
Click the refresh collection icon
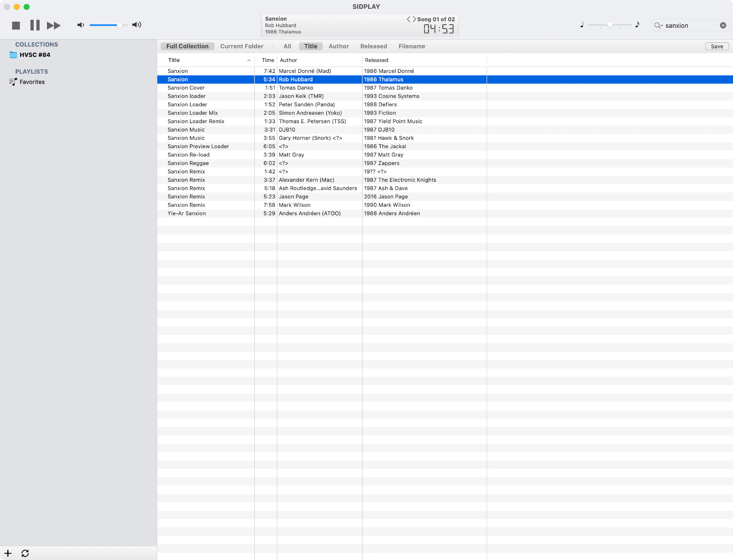[x=25, y=553]
